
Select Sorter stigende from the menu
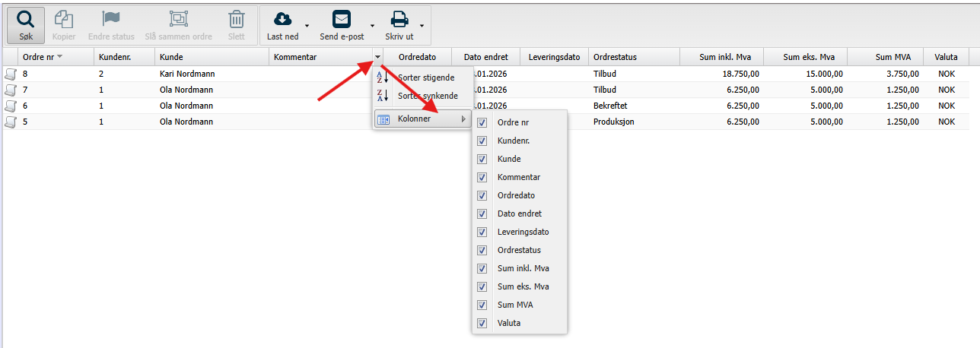426,78
